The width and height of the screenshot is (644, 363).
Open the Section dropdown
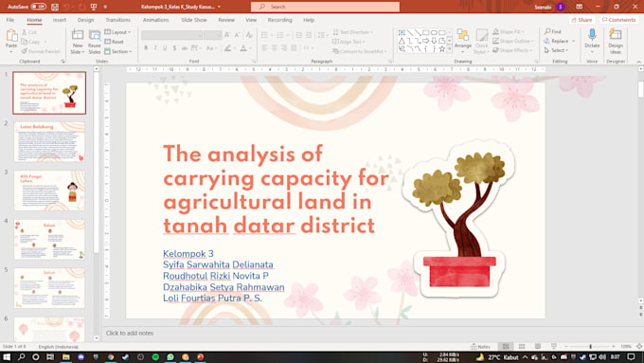118,51
